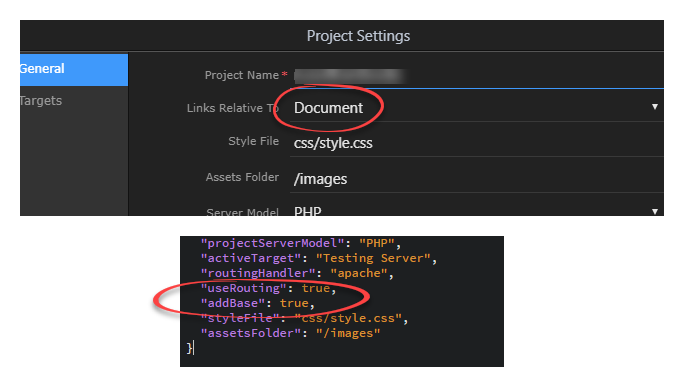The width and height of the screenshot is (684, 387).
Task: Open the Links Relative To dropdown
Action: 476,108
